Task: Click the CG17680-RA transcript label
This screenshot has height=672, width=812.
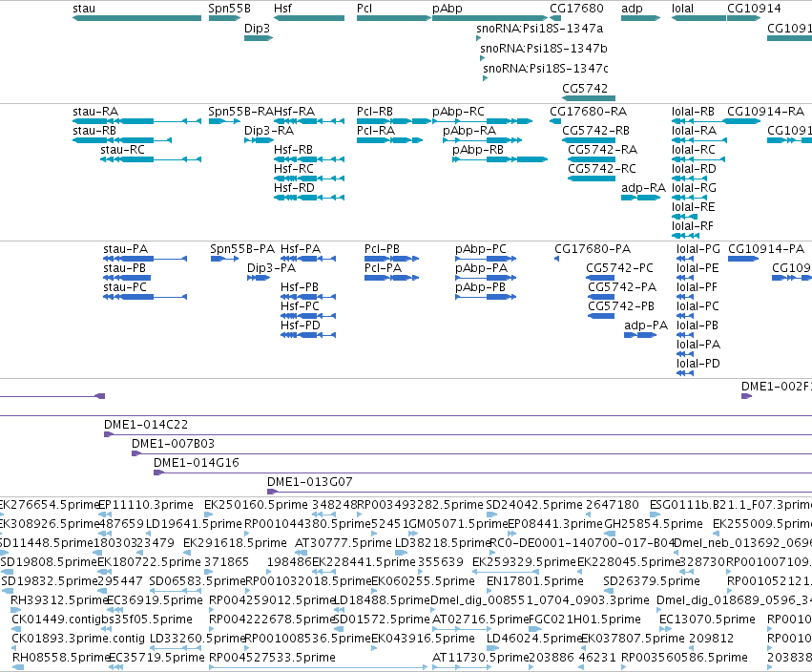Action: click(x=589, y=112)
